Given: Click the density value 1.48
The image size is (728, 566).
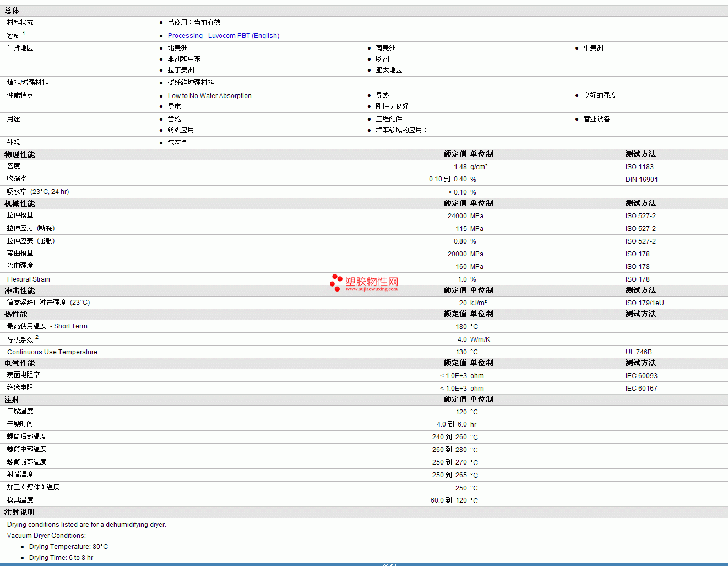Looking at the screenshot, I should click(460, 167).
